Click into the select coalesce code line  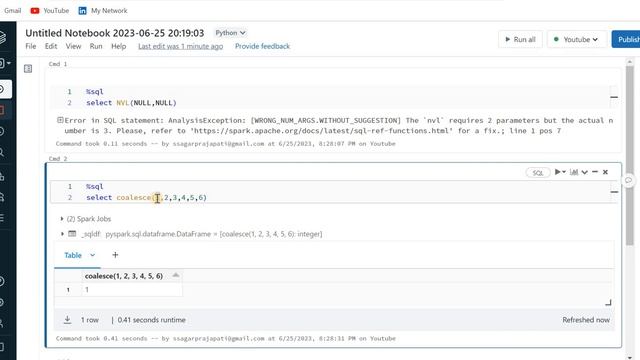pos(147,198)
